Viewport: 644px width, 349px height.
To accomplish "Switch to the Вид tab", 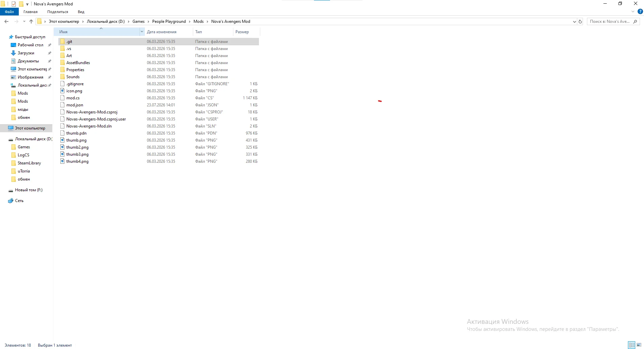I will 81,12.
